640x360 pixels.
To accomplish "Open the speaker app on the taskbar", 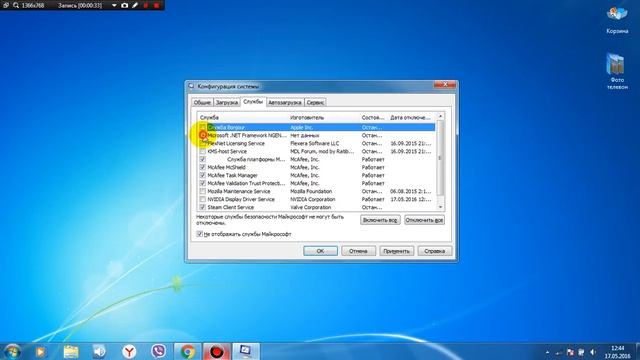I will [99, 351].
